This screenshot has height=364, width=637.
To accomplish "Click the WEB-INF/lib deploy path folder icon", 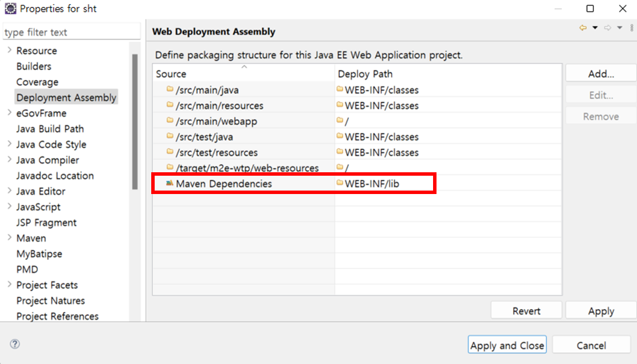I will (340, 183).
